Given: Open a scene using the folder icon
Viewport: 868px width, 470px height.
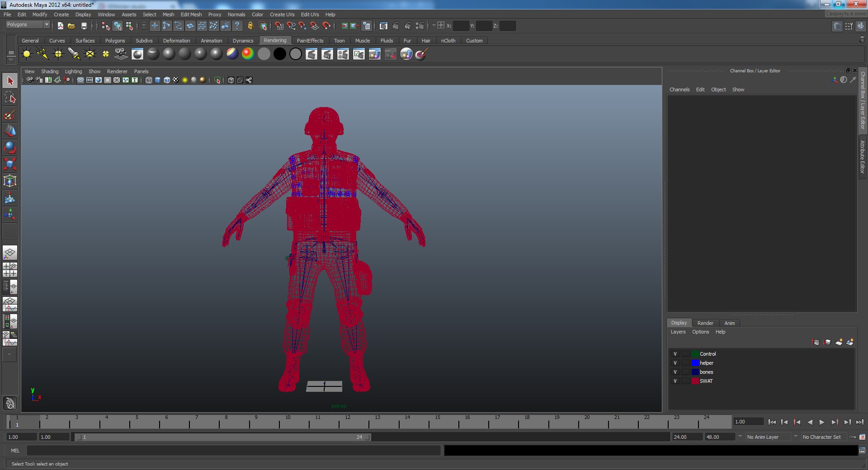Looking at the screenshot, I should [x=71, y=26].
